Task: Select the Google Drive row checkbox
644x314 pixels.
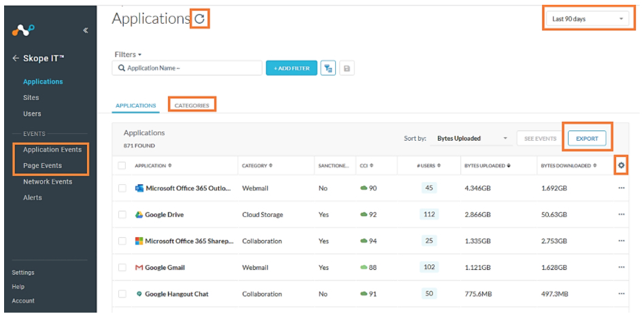Action: point(122,214)
